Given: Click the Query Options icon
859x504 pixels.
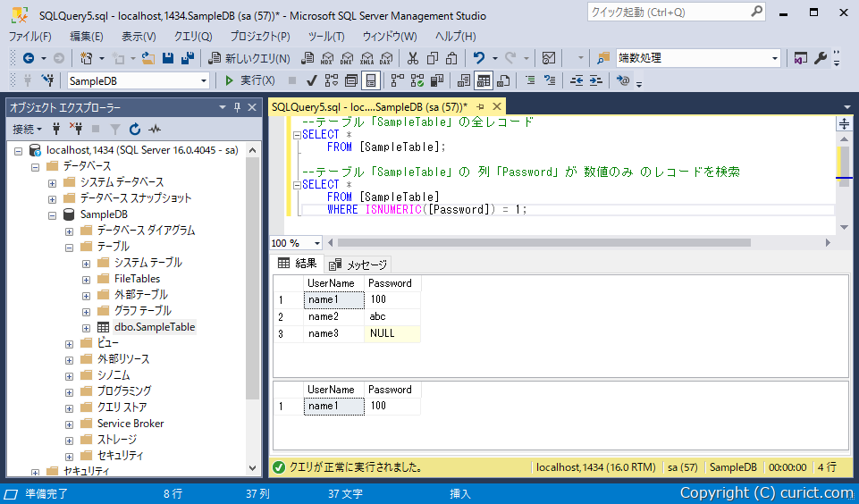Looking at the screenshot, I should tap(351, 81).
